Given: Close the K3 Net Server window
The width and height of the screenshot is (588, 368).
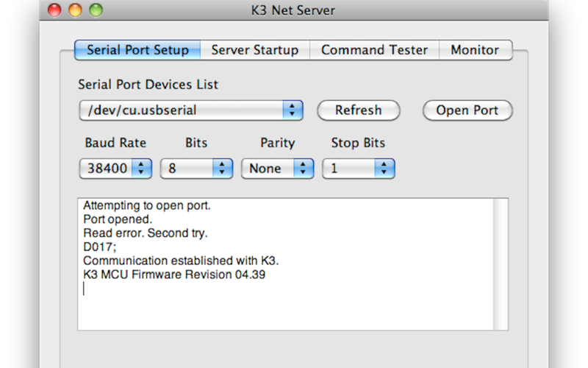Looking at the screenshot, I should [x=54, y=10].
